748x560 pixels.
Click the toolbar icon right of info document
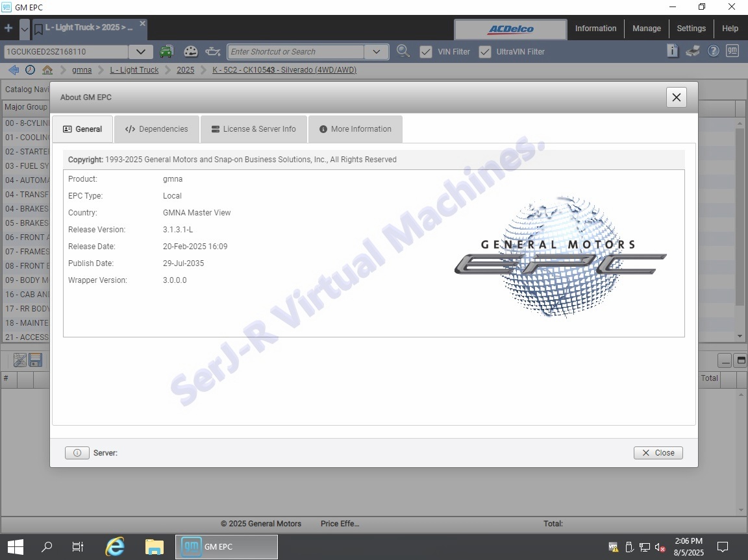tap(693, 51)
